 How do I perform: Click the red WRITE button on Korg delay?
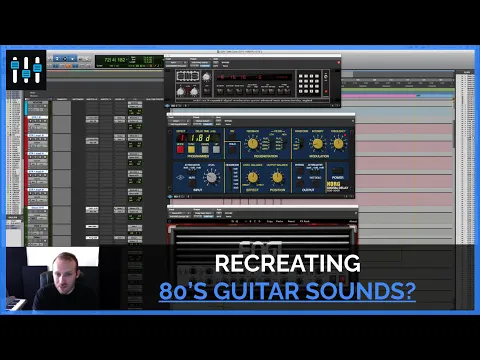tap(180, 149)
